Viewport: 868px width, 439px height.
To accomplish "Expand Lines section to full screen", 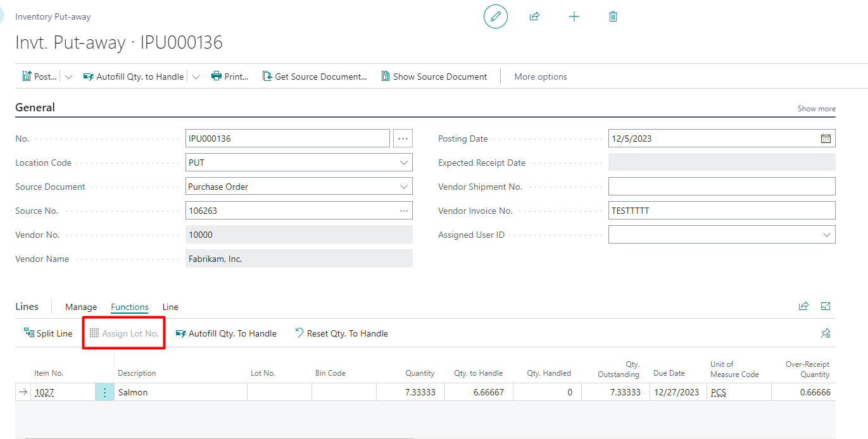I will 826,306.
